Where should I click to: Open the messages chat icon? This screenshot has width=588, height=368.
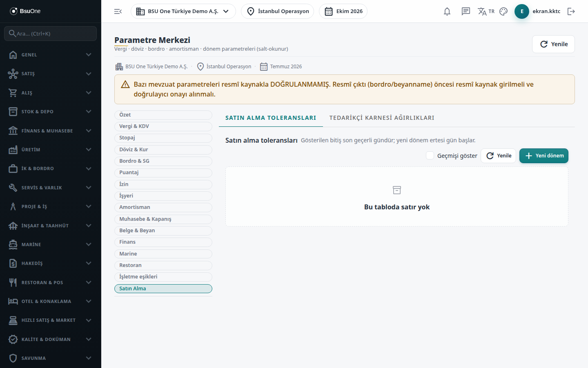[466, 11]
